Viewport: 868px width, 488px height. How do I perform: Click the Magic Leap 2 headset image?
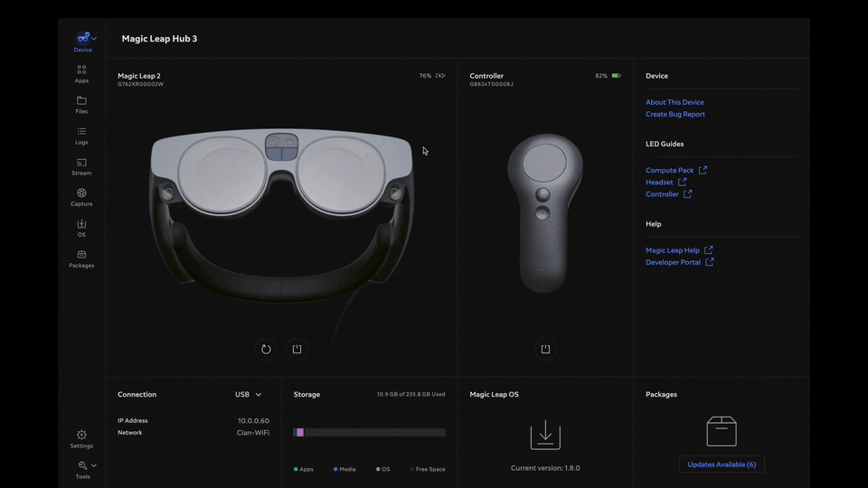(x=282, y=216)
